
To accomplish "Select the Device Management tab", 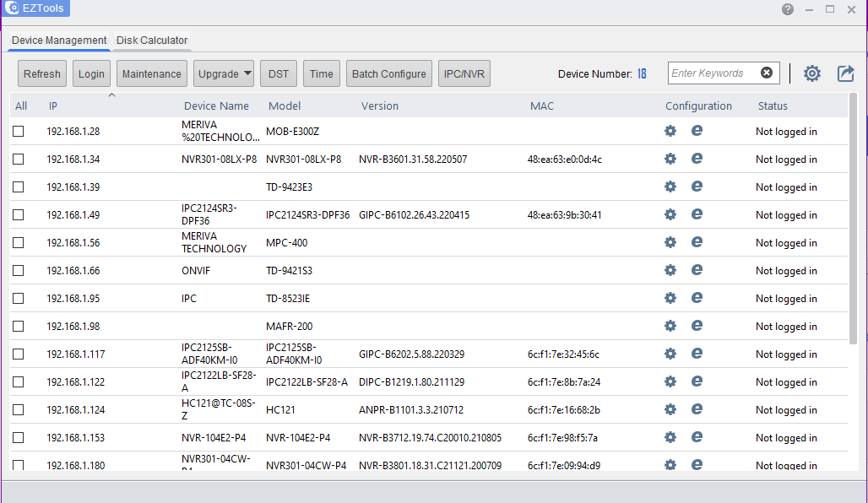I will [58, 40].
